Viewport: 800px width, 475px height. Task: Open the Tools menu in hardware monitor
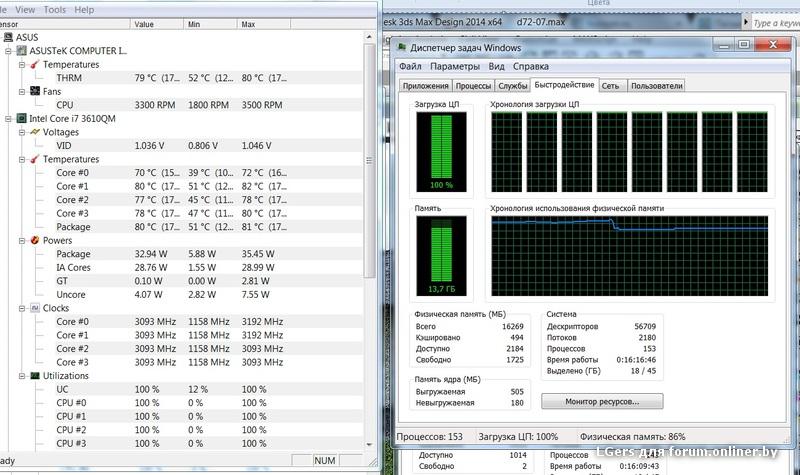pyautogui.click(x=55, y=10)
